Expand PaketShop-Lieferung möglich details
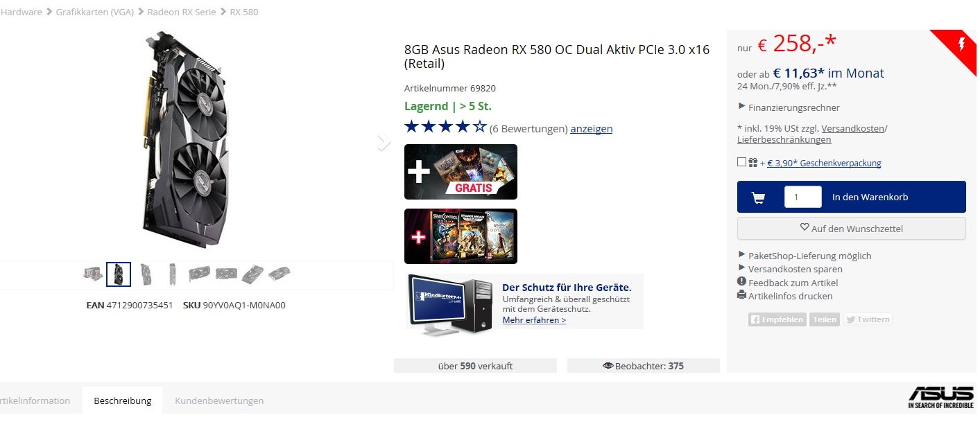The width and height of the screenshot is (980, 422). 805,256
